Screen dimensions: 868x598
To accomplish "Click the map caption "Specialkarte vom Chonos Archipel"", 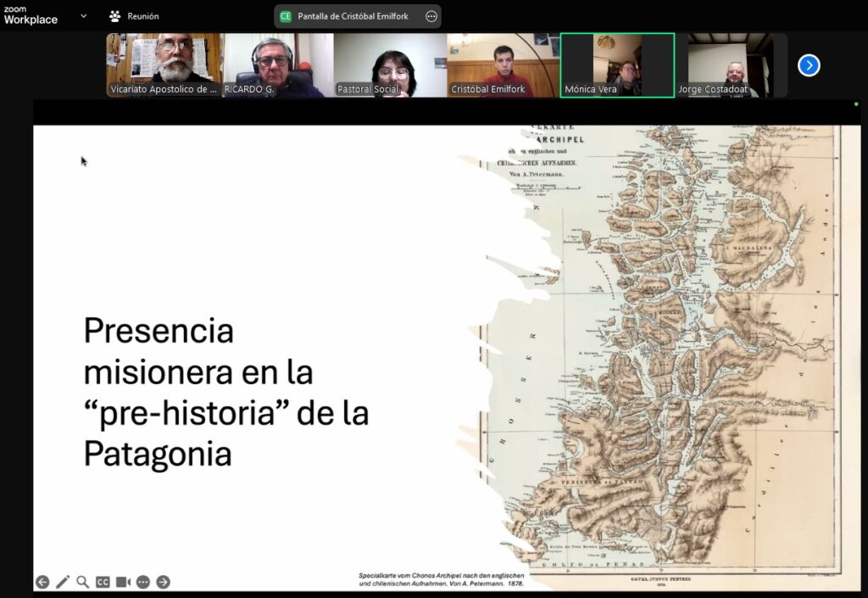I will [x=441, y=579].
